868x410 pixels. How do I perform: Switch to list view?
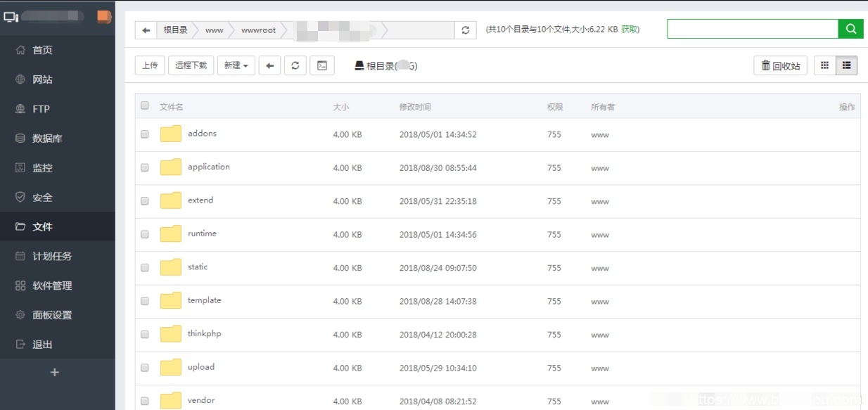coord(846,65)
